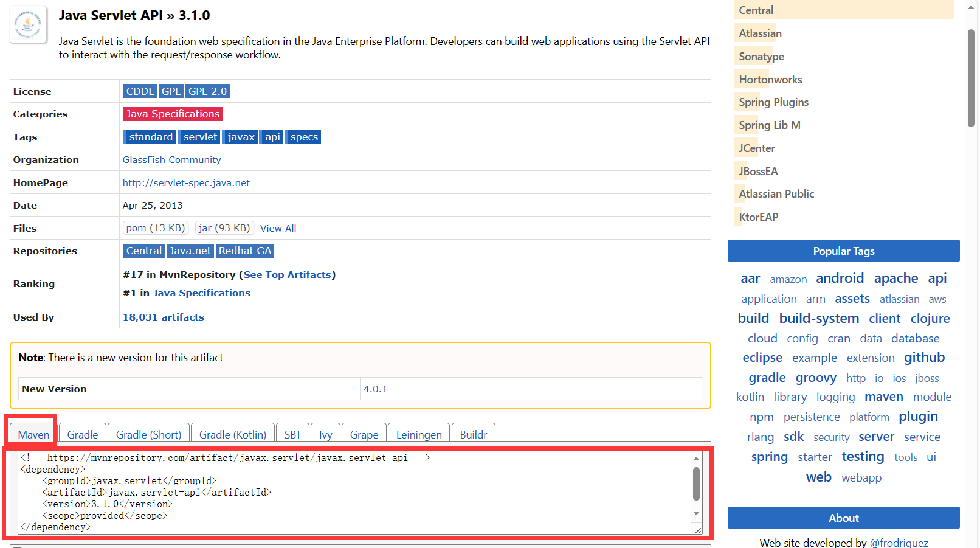
Task: Open the GlassFish Community organization link
Action: 171,159
